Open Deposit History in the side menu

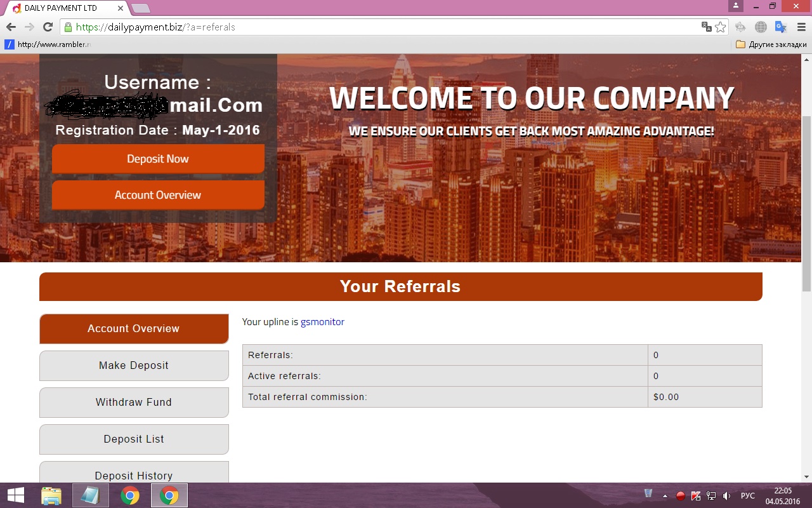(134, 472)
